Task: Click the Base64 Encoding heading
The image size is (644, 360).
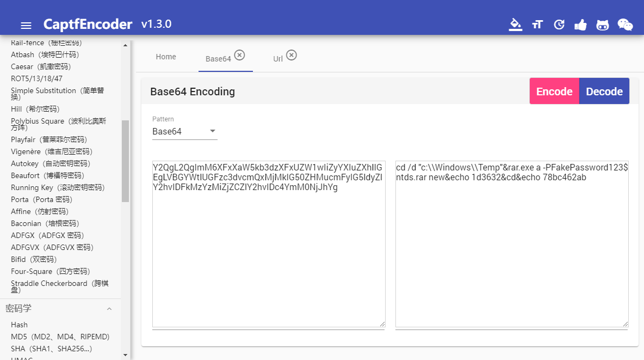Action: (193, 91)
